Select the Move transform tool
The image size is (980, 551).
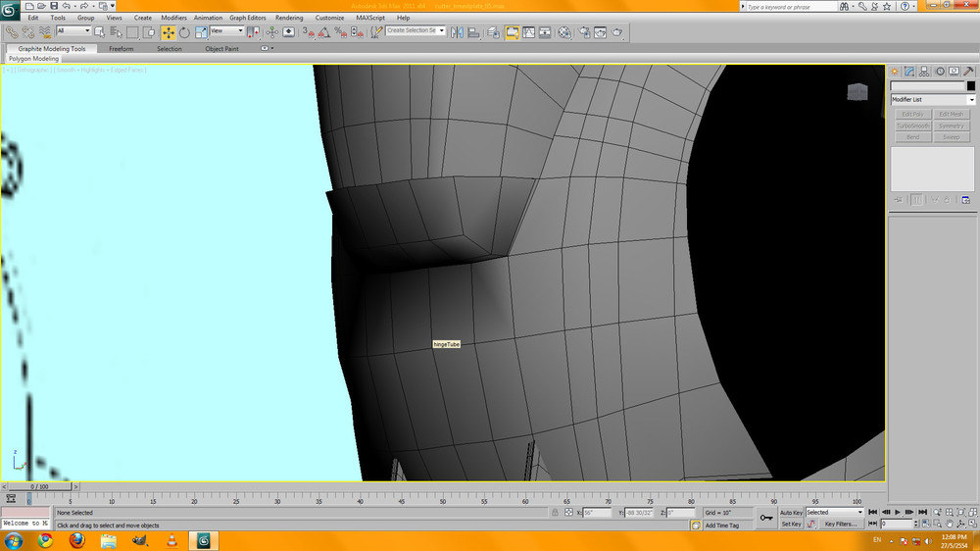pos(169,32)
